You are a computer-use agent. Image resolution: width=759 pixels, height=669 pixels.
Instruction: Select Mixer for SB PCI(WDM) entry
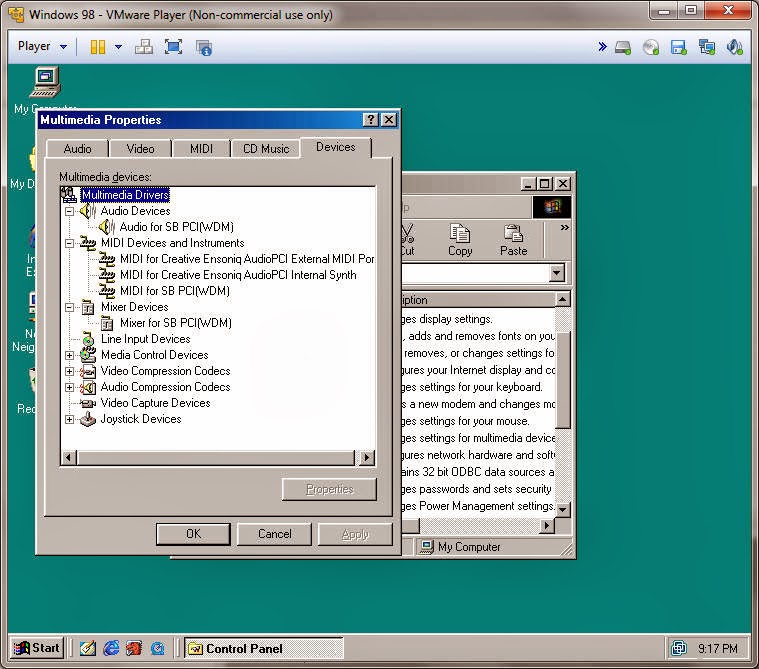point(176,322)
